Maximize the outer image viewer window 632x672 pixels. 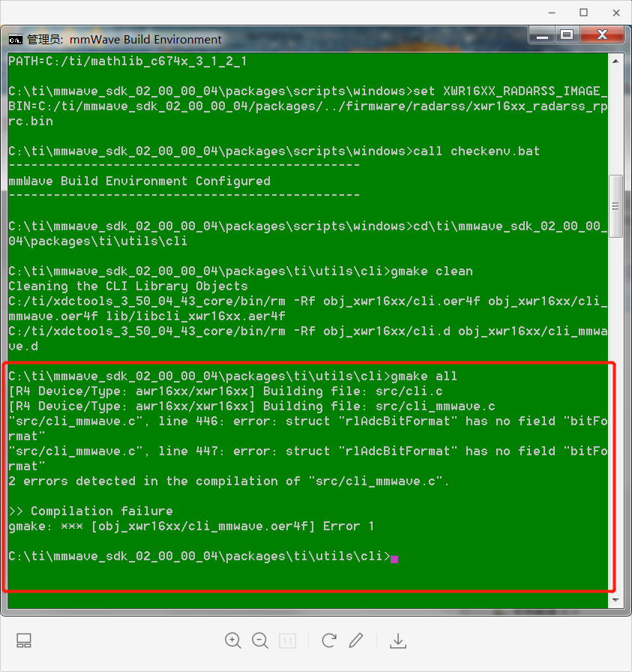pos(583,13)
